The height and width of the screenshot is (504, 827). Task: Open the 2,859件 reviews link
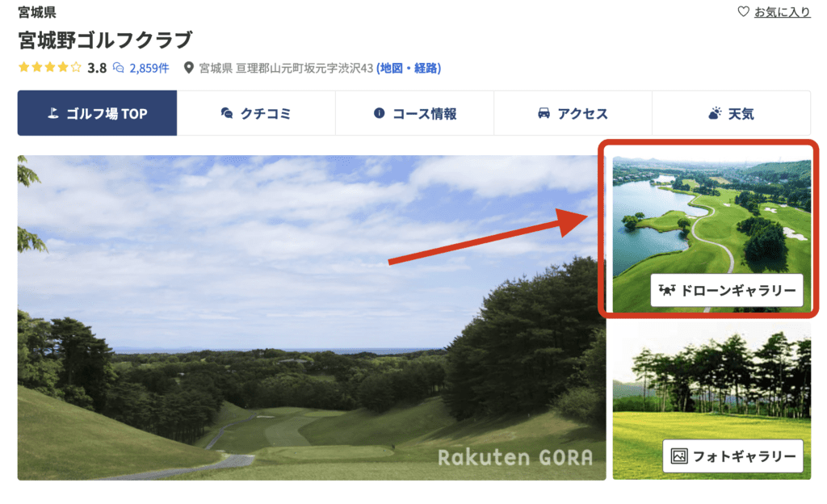click(x=149, y=68)
